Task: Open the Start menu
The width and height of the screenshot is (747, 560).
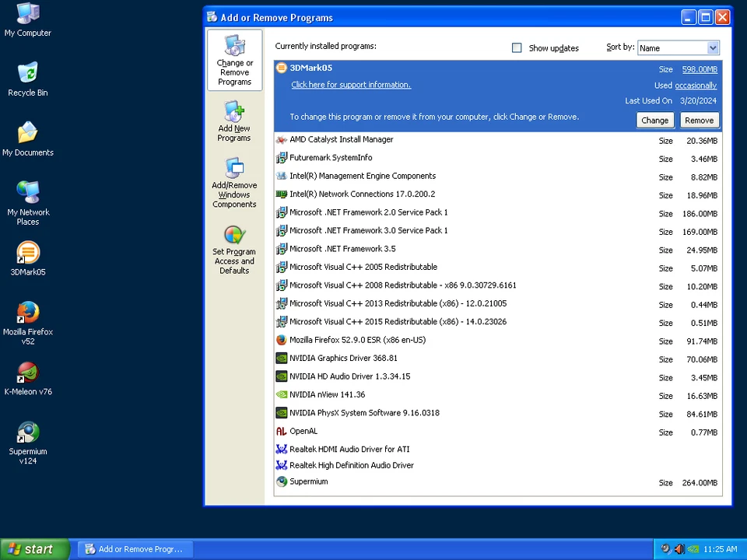Action: (x=31, y=549)
